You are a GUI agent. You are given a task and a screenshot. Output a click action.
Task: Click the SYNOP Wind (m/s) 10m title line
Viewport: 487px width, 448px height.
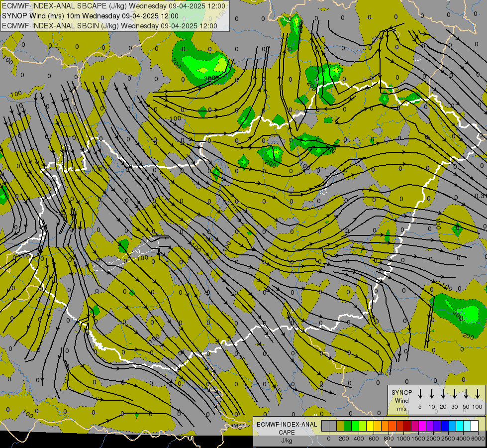pos(90,16)
